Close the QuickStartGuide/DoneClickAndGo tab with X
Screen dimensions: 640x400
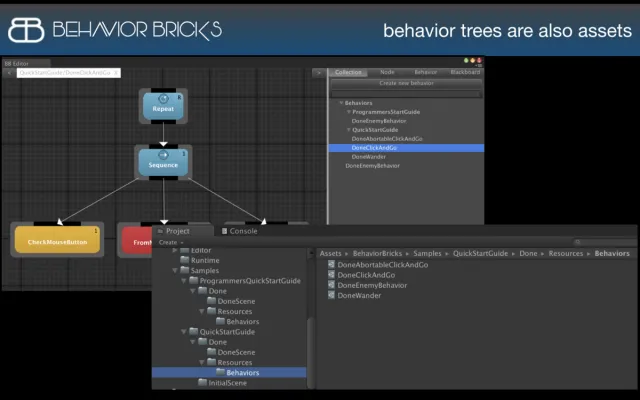pos(116,73)
